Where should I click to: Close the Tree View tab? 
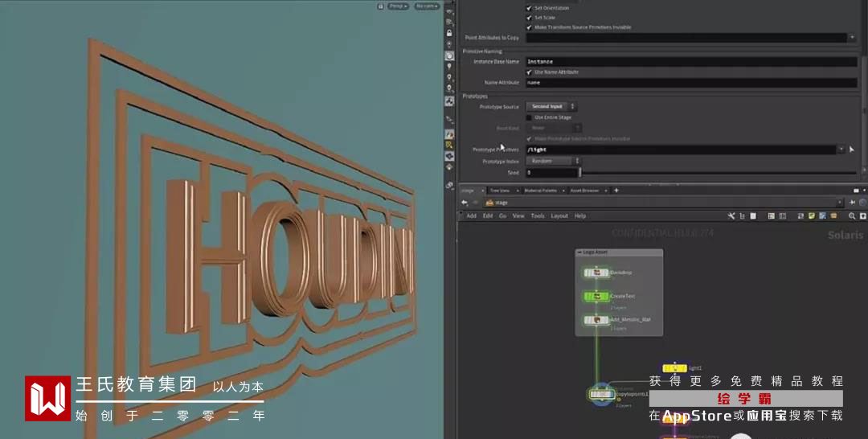click(x=518, y=191)
